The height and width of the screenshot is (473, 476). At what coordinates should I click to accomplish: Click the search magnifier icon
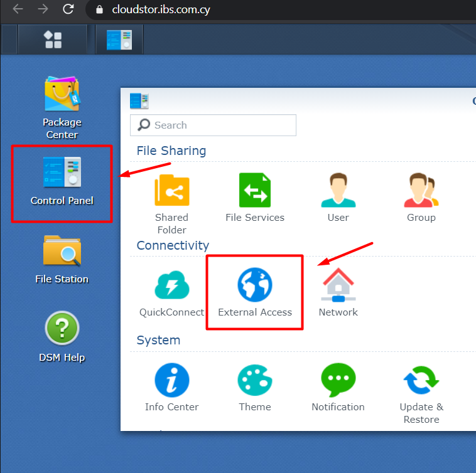coord(144,125)
